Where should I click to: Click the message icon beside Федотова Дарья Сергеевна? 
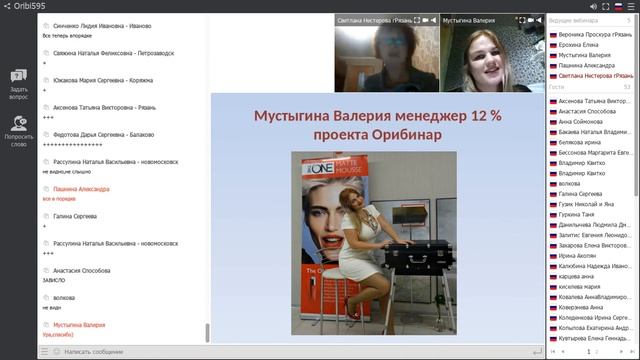click(46, 134)
